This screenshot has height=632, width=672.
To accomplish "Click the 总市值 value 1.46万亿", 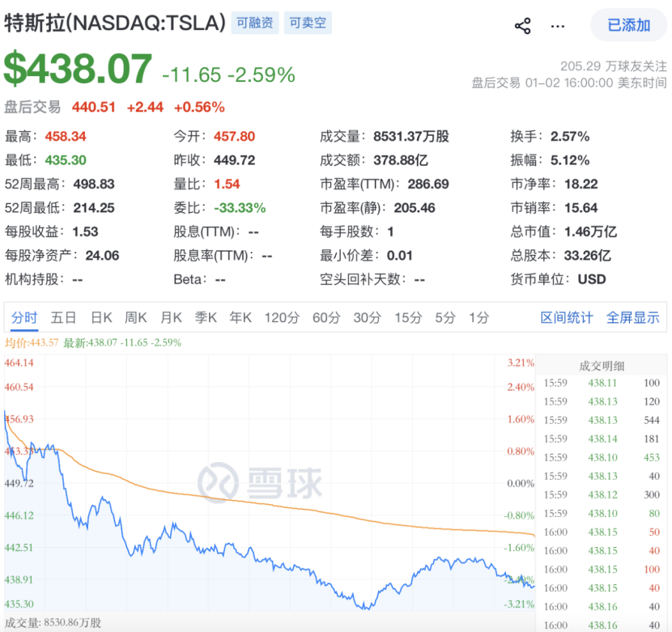I will click(590, 231).
